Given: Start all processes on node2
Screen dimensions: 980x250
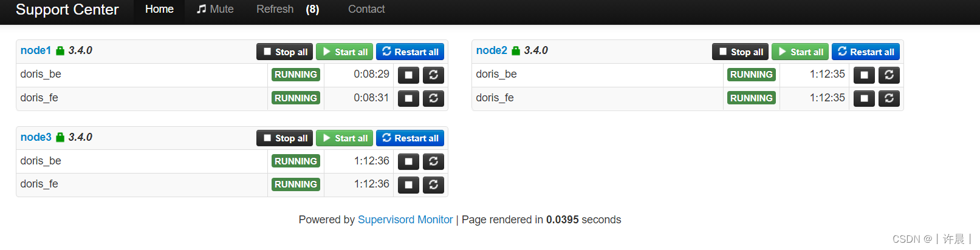Looking at the screenshot, I should click(800, 52).
